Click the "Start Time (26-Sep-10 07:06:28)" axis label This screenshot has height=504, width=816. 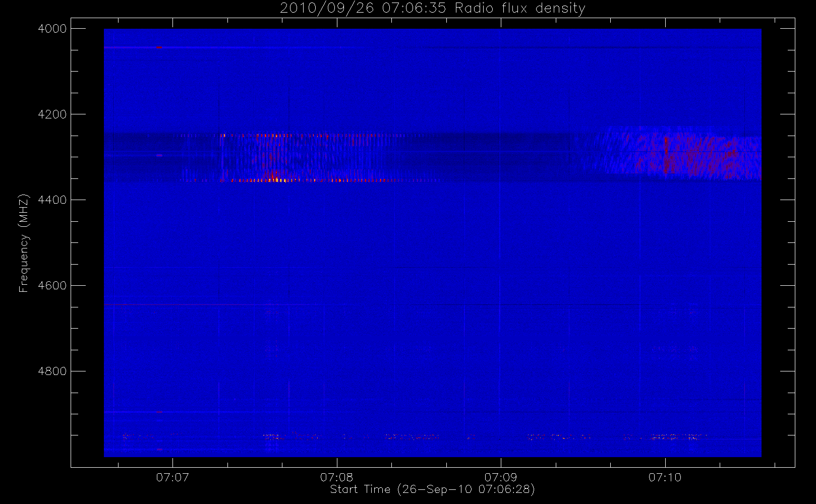tap(432, 489)
